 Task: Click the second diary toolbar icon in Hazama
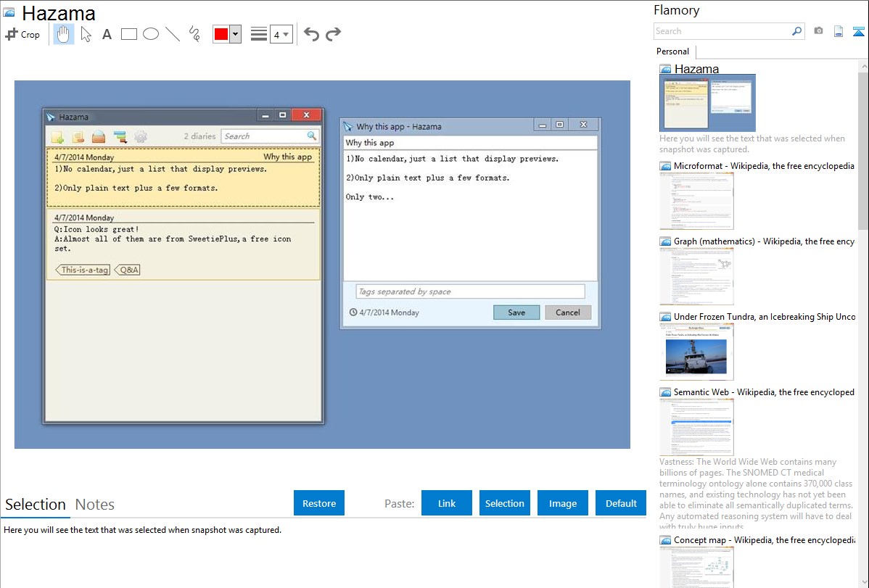[x=78, y=136]
